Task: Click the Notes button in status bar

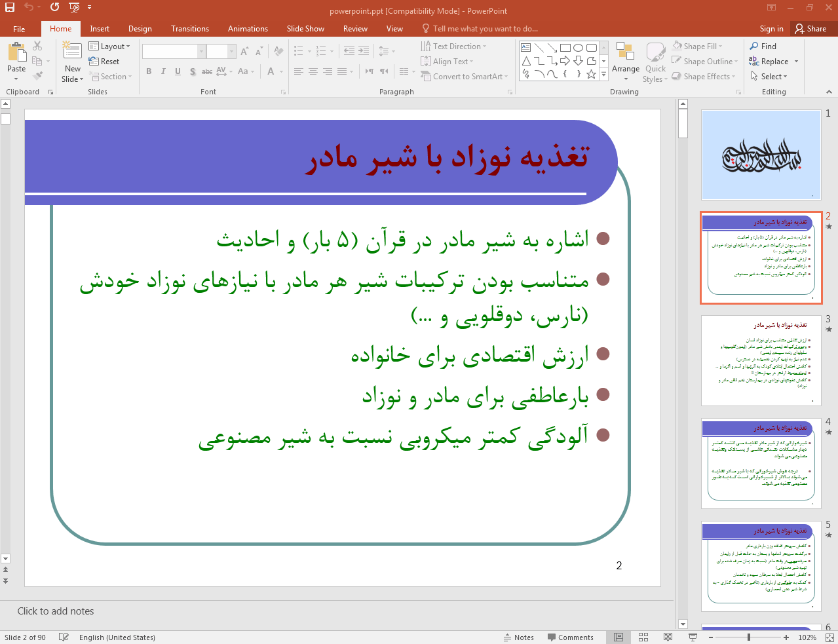Action: [x=518, y=637]
